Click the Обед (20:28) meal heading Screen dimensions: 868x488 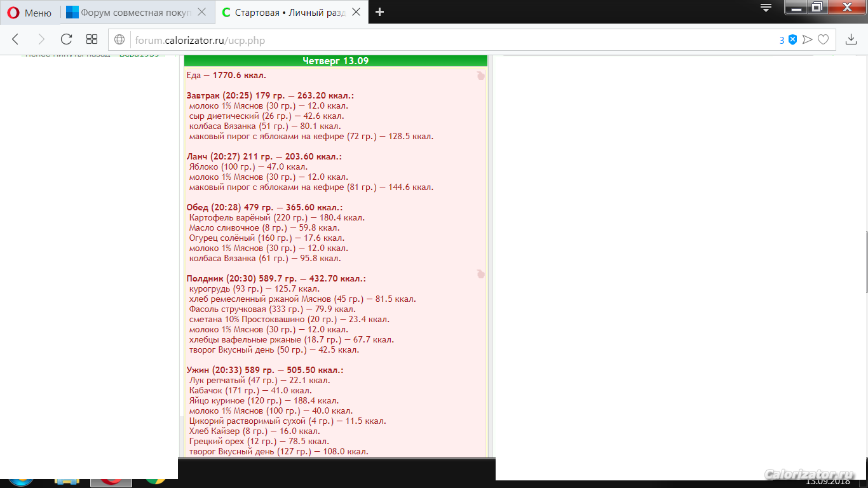(264, 208)
